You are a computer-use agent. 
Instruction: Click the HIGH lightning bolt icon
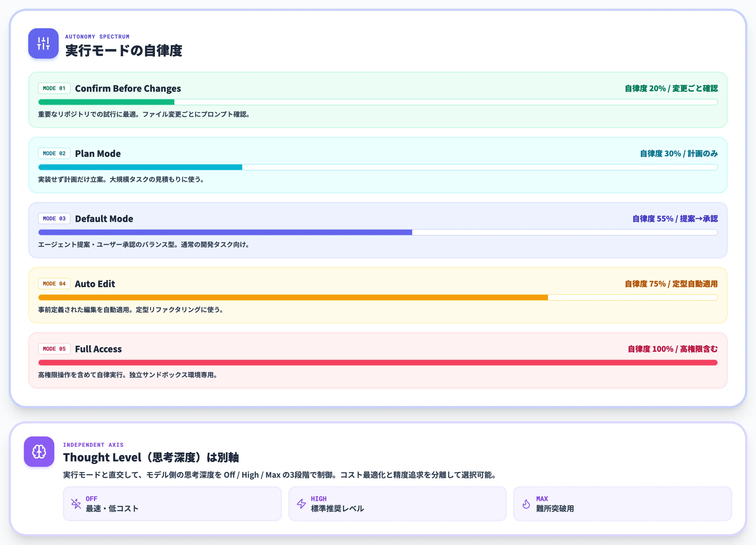click(301, 503)
